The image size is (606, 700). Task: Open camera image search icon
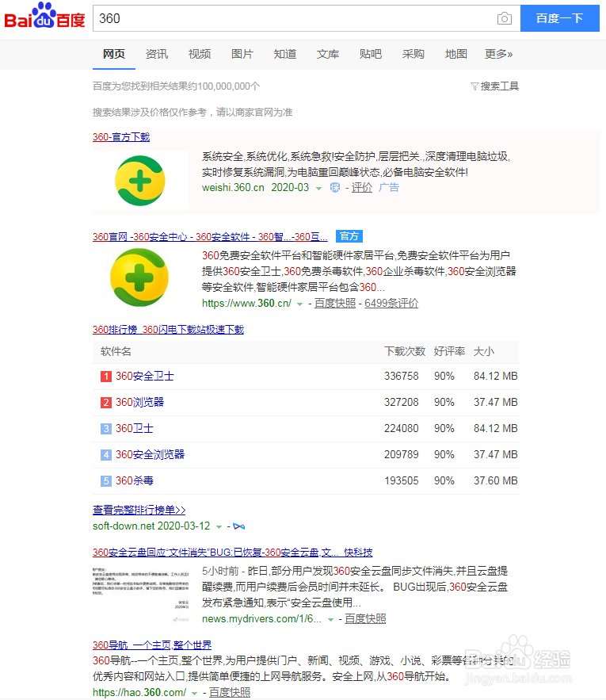[x=505, y=19]
